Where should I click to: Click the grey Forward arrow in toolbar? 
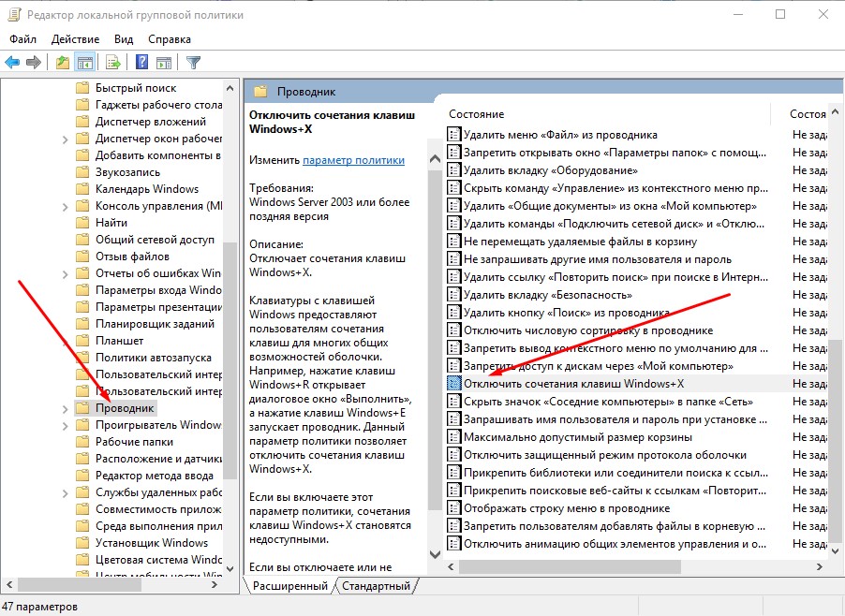pos(34,63)
